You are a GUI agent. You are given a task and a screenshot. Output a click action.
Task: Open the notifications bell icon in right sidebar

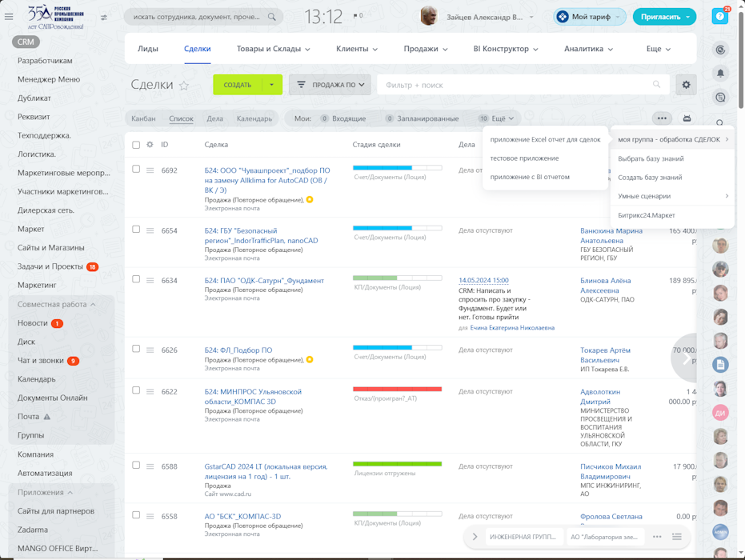coord(720,74)
